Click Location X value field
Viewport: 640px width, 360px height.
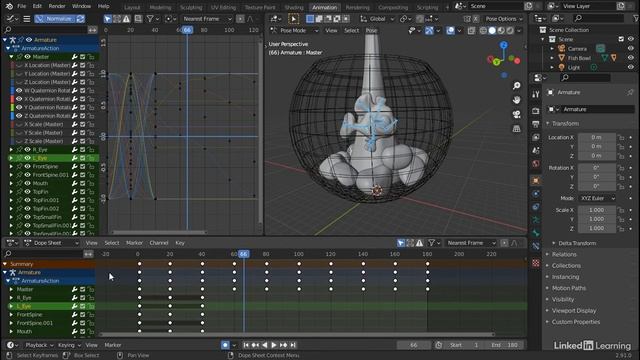point(597,138)
